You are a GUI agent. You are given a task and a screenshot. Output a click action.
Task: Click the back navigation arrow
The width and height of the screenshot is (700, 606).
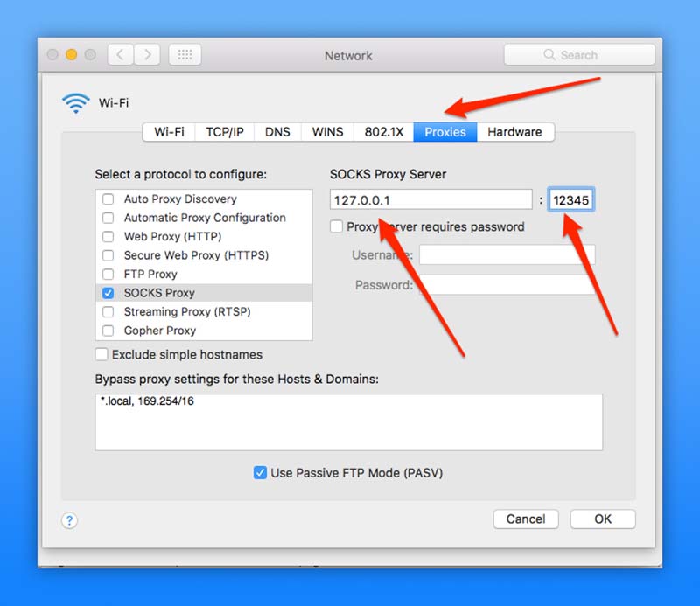pyautogui.click(x=119, y=54)
